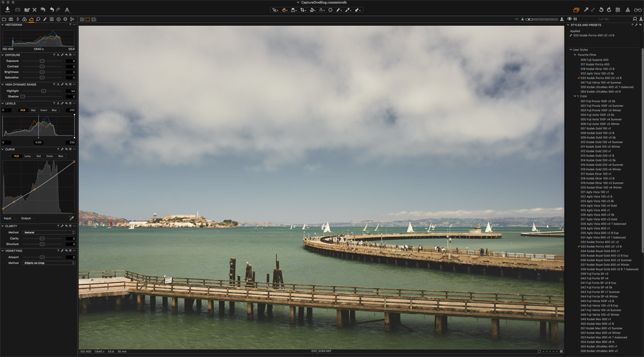Apply style 032 Kodak Portra 400 UC v2
This screenshot has width=644, height=357.
pyautogui.click(x=600, y=242)
